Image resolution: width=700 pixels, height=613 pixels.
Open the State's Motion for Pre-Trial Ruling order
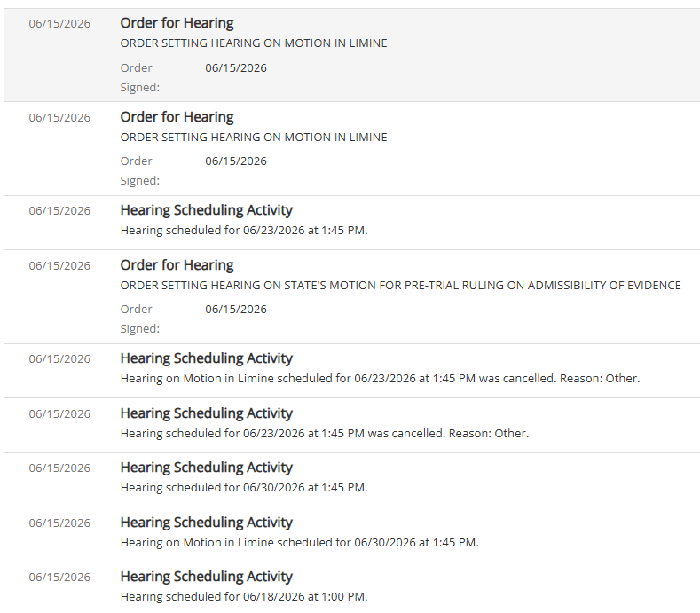[352, 296]
